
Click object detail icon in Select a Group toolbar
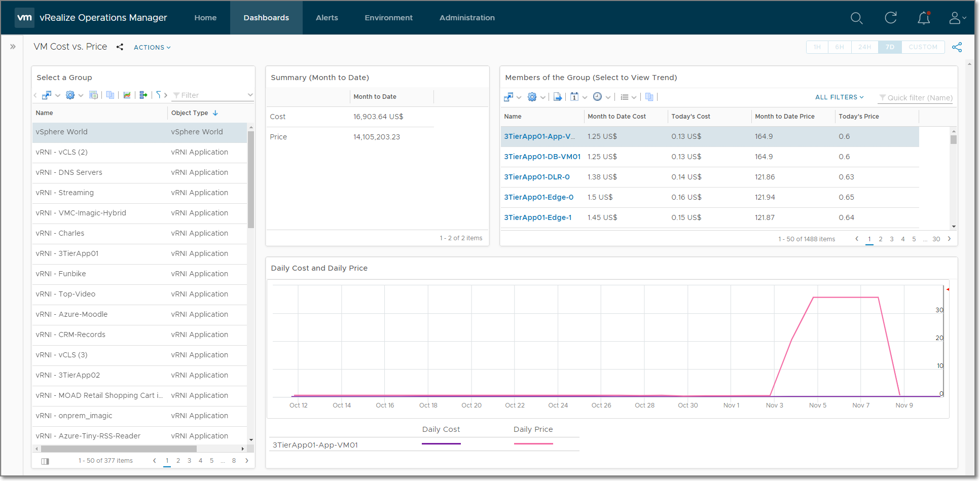pyautogui.click(x=93, y=95)
